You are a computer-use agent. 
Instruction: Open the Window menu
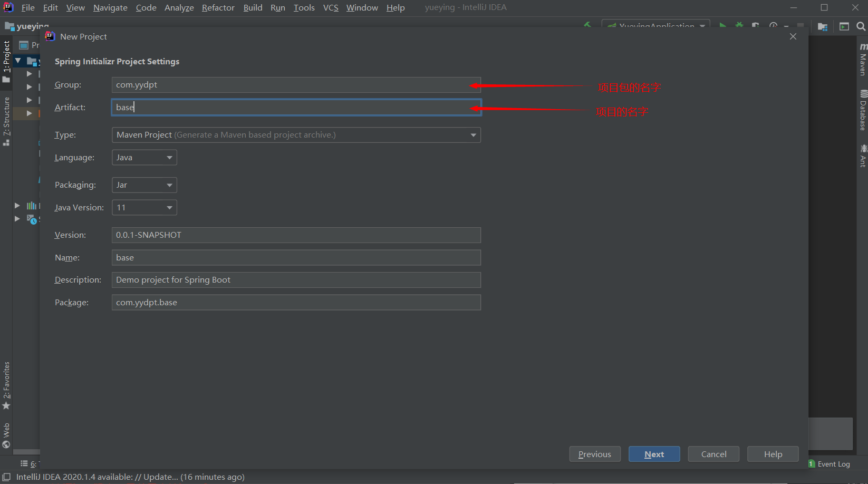coord(362,7)
